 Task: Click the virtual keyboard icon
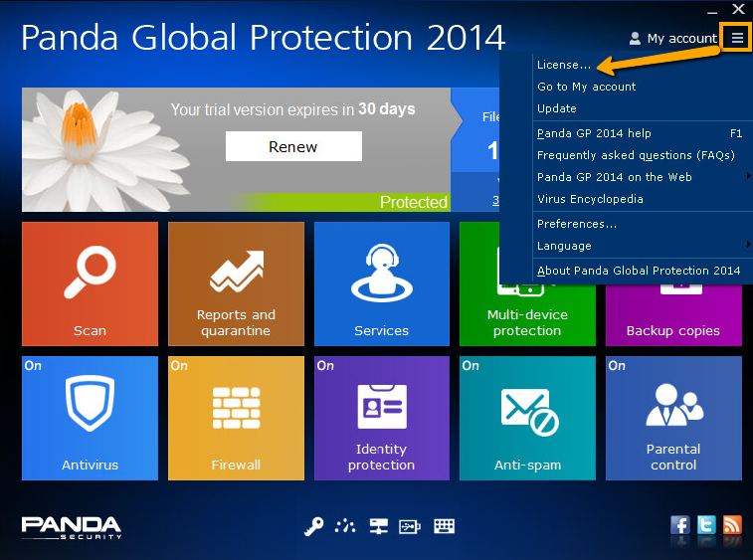coord(444,526)
